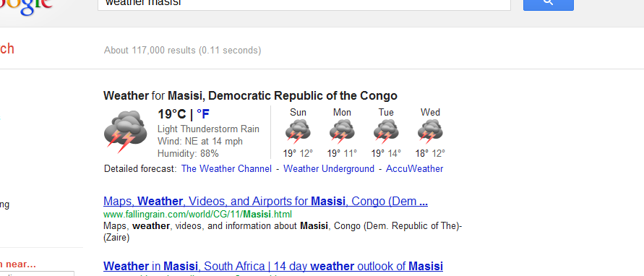Open The Weather Channel detailed forecast

pyautogui.click(x=226, y=169)
